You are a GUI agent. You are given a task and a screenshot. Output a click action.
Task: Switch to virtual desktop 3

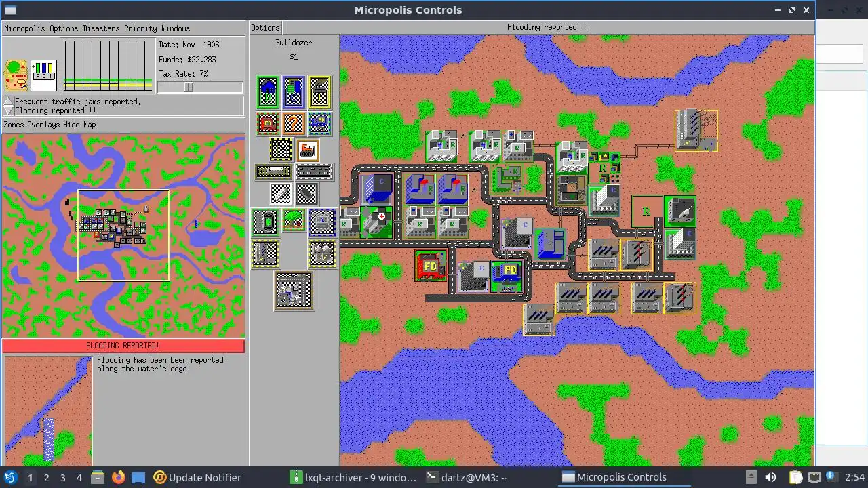pyautogui.click(x=62, y=477)
